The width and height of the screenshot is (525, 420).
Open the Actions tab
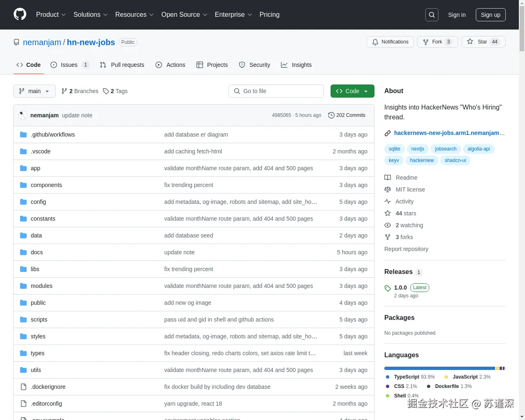[176, 65]
